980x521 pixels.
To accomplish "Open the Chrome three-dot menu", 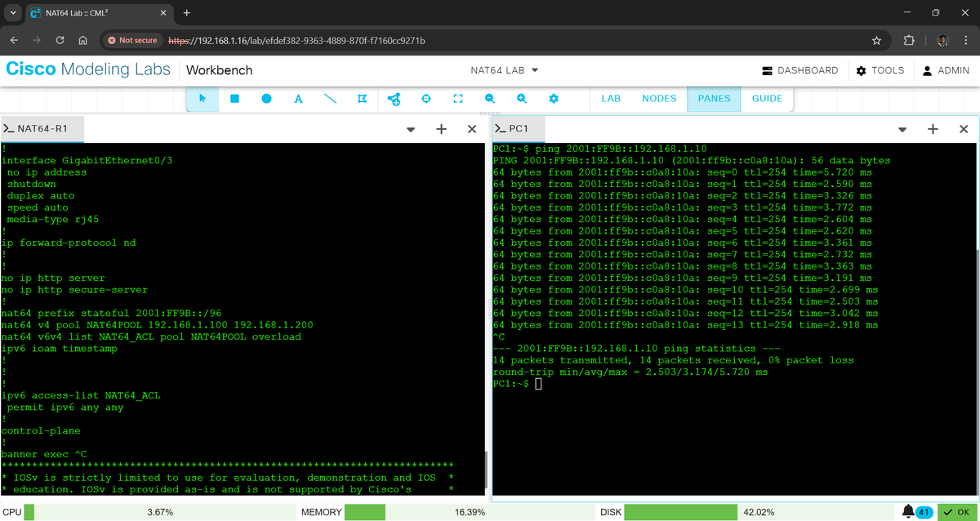I will pyautogui.click(x=965, y=40).
